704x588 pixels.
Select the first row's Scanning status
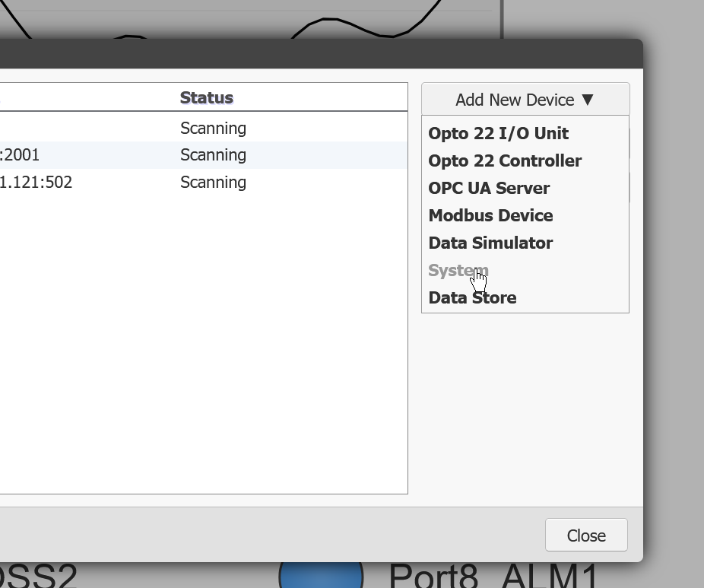[214, 128]
